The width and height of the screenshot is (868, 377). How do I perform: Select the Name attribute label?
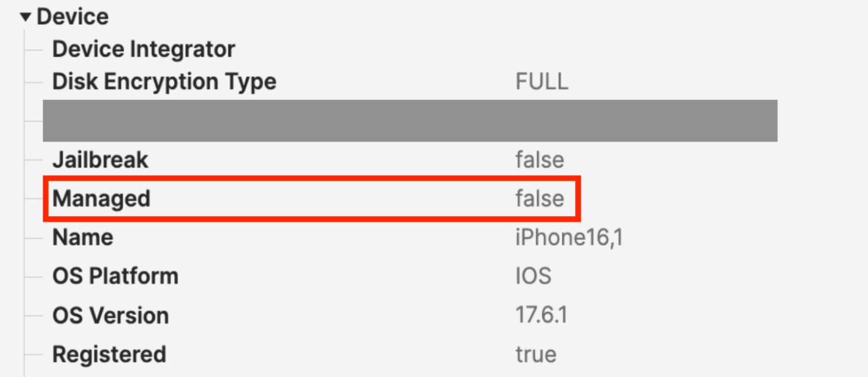click(x=83, y=238)
